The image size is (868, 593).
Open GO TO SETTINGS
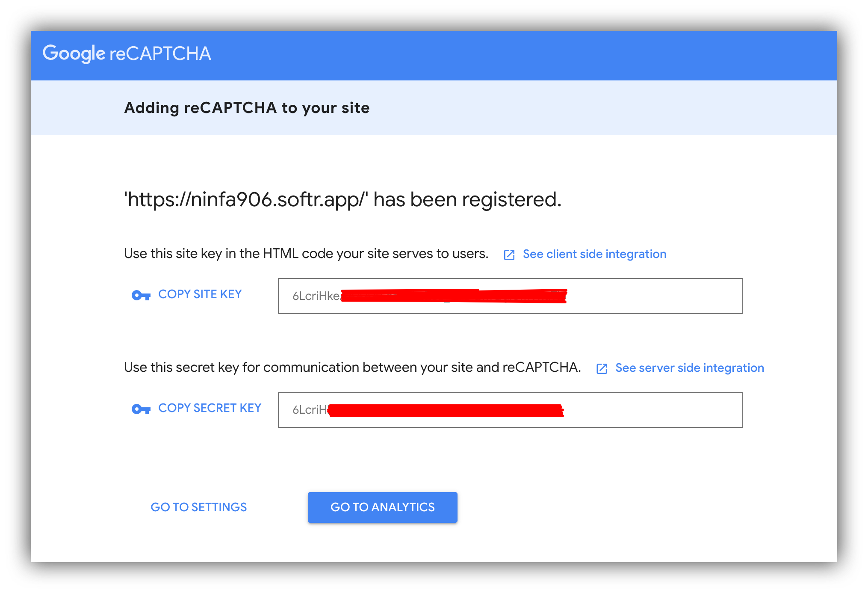pyautogui.click(x=198, y=507)
